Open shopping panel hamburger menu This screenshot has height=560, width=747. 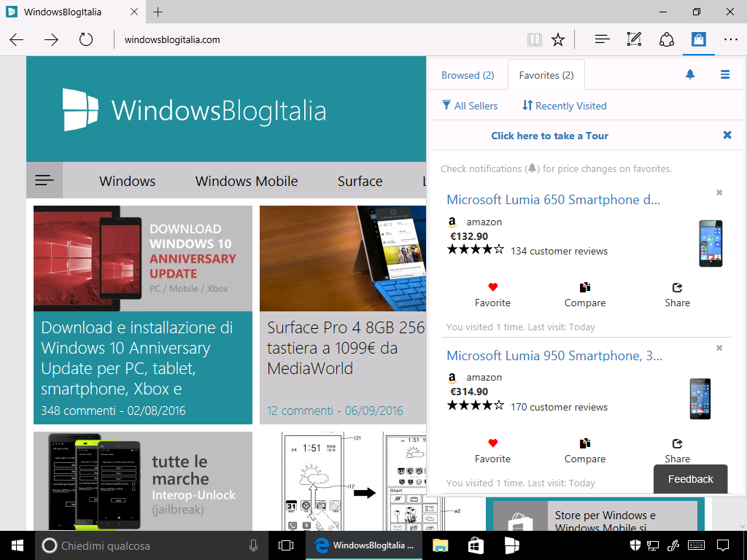pos(725,74)
